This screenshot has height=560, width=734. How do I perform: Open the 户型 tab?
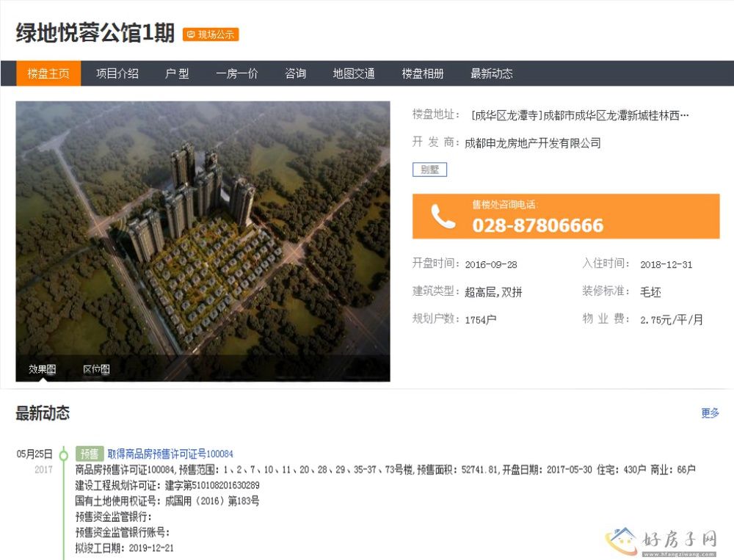click(x=177, y=73)
